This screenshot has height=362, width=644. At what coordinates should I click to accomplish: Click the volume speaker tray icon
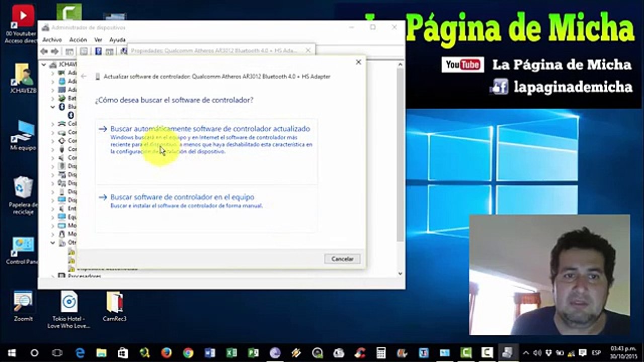537,353
